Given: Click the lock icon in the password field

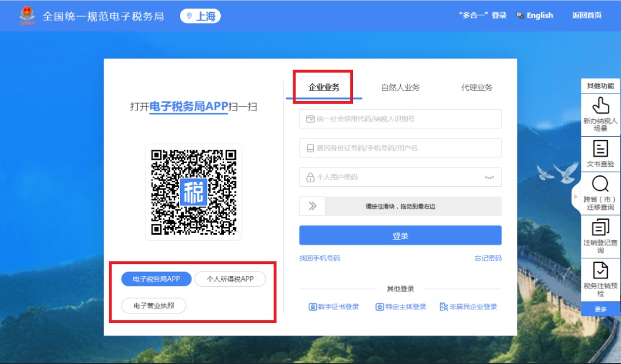Looking at the screenshot, I should pyautogui.click(x=310, y=177).
